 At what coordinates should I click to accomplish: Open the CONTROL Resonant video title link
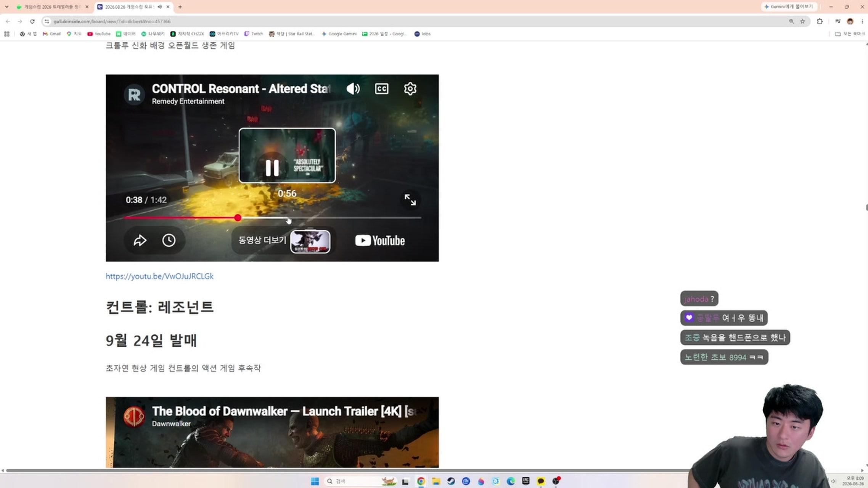(241, 89)
